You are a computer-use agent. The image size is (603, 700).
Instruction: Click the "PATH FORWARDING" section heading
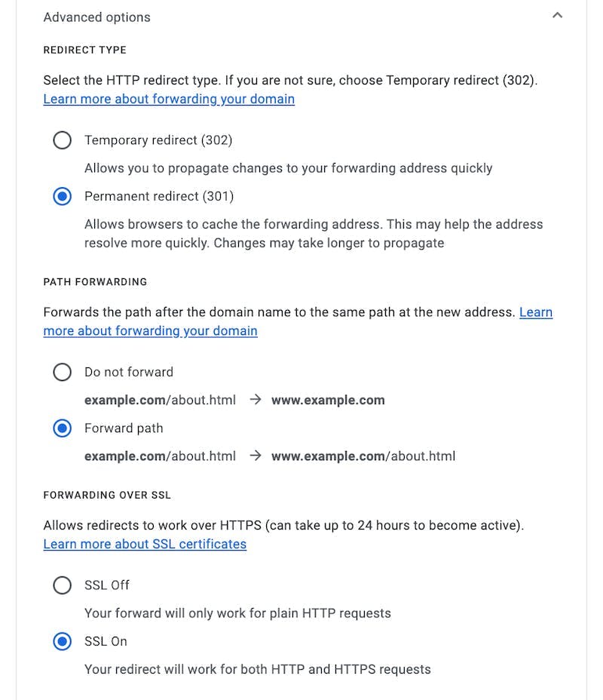[x=95, y=281]
